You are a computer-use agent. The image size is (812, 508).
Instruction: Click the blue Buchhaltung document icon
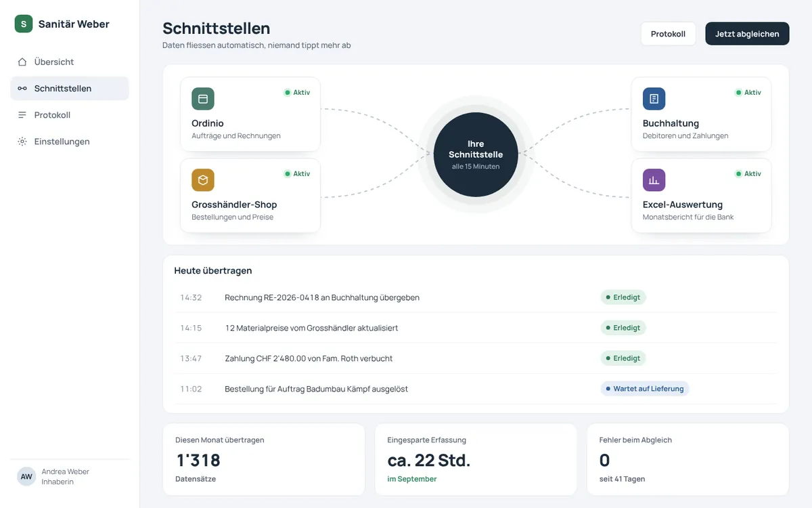(x=654, y=99)
